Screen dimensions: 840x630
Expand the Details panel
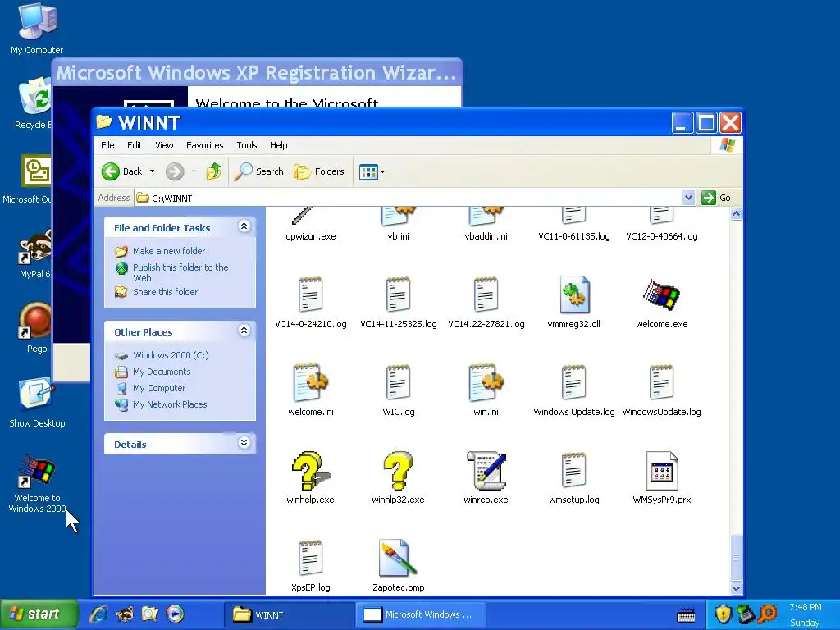(x=244, y=442)
